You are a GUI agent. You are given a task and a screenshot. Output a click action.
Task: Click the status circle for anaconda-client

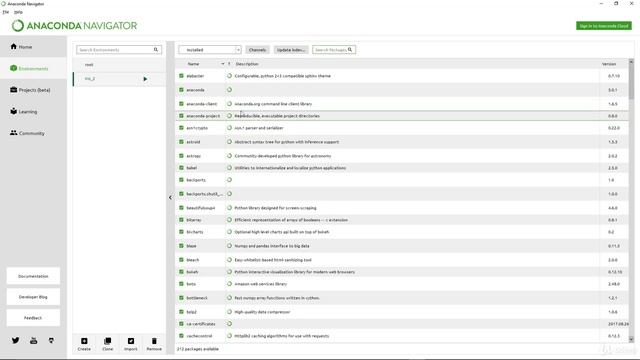coord(229,104)
